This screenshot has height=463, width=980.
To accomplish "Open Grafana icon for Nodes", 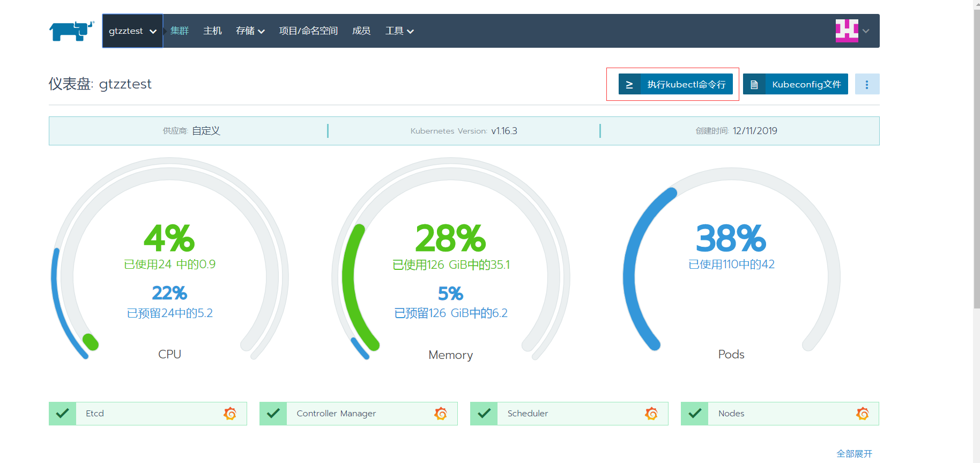I will 863,414.
